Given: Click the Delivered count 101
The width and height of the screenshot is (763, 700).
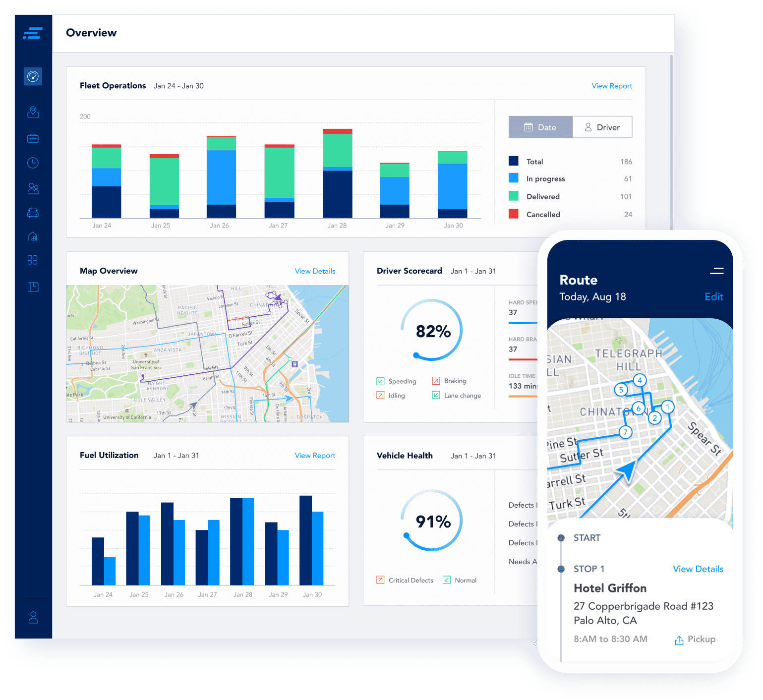Looking at the screenshot, I should click(x=626, y=197).
